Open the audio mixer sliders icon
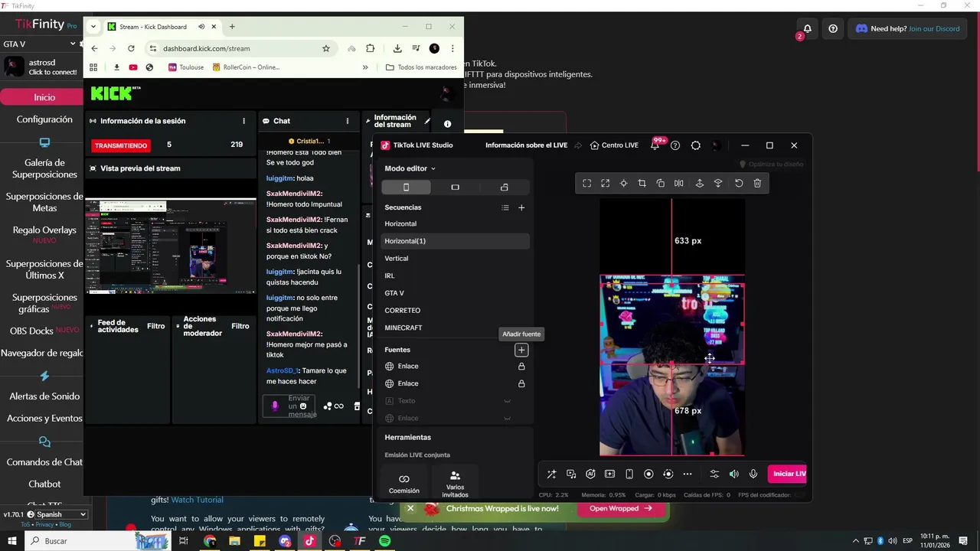This screenshot has height=551, width=980. coord(714,474)
